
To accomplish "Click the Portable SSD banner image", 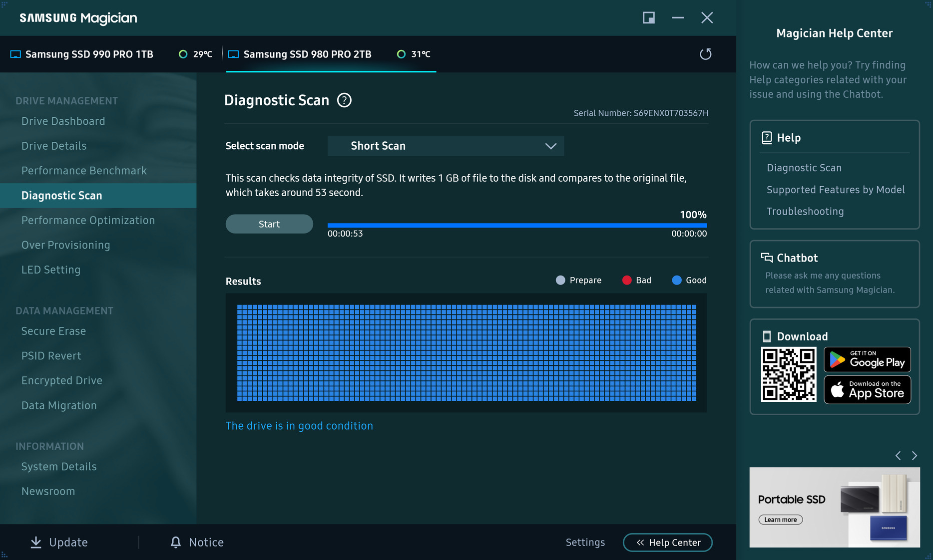I will coord(835,507).
